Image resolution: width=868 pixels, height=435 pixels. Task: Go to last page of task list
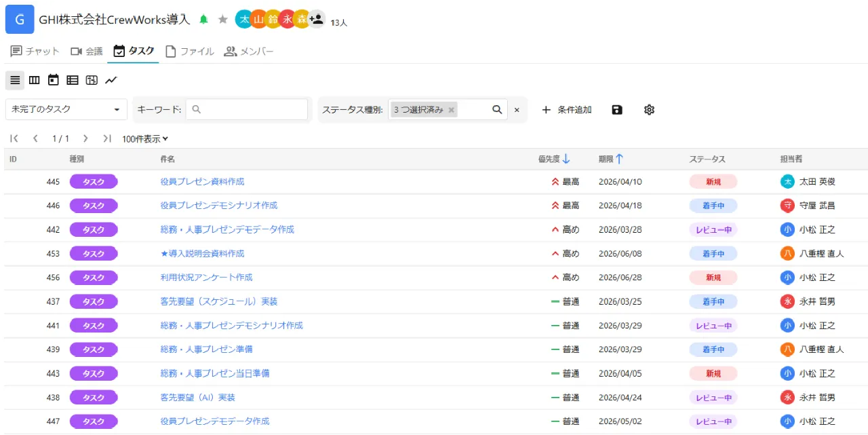(107, 138)
